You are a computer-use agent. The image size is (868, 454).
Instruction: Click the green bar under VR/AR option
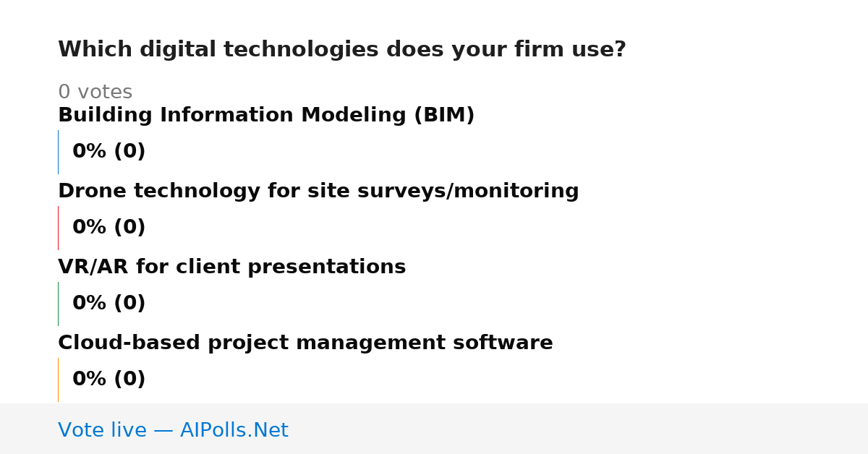pos(58,304)
